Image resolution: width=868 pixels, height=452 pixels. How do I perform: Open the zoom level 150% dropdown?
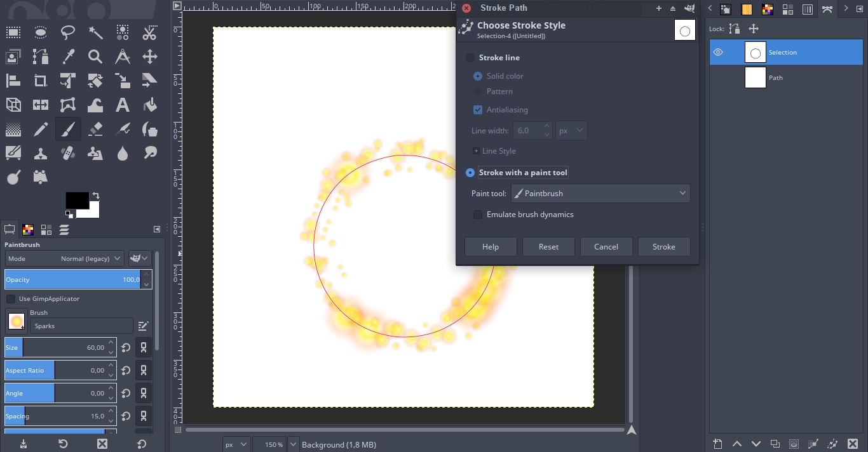[293, 444]
